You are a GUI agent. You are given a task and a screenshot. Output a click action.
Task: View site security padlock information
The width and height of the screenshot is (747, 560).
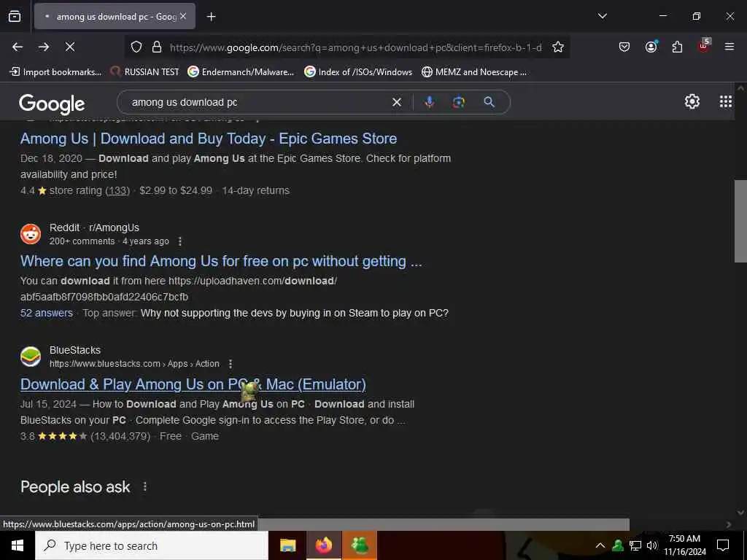[x=157, y=47]
